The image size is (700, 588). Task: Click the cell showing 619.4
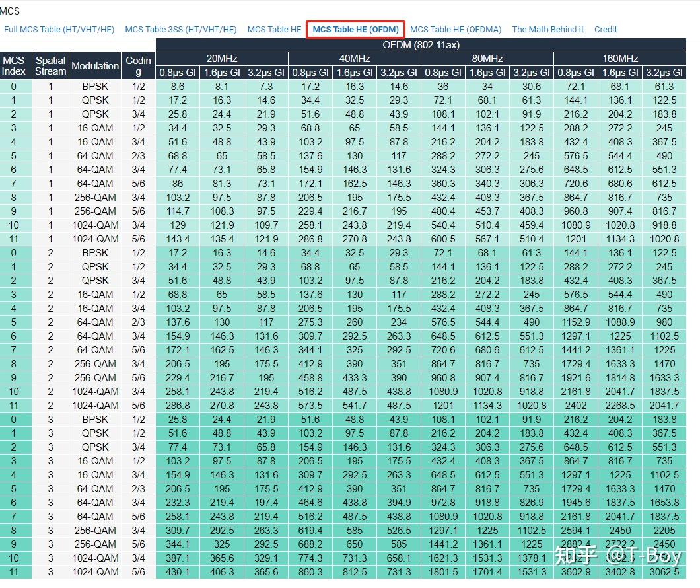(310, 531)
